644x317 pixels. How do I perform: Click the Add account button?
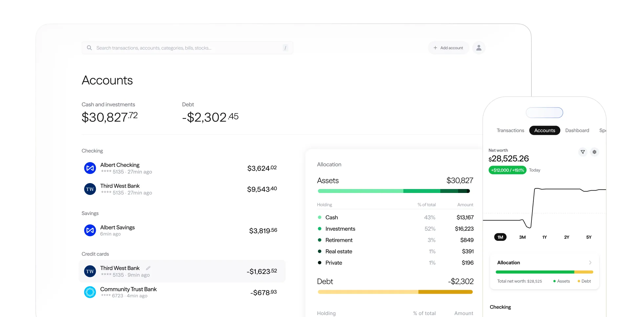448,48
